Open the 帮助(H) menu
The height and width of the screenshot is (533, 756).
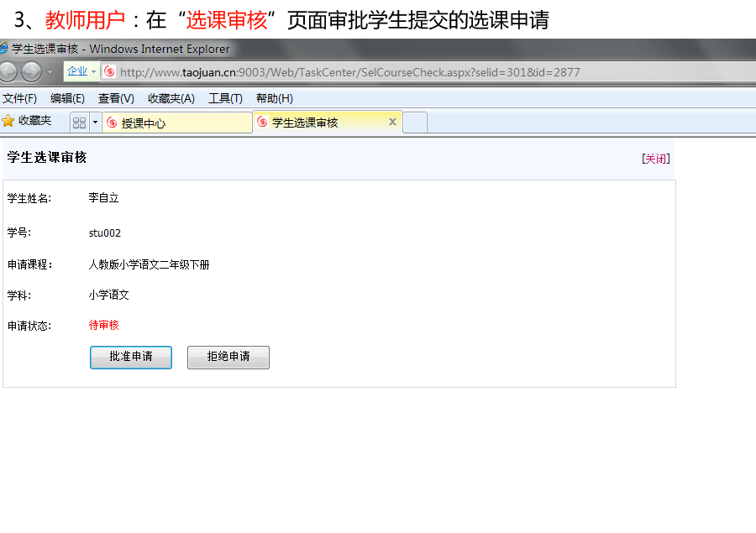[x=274, y=98]
